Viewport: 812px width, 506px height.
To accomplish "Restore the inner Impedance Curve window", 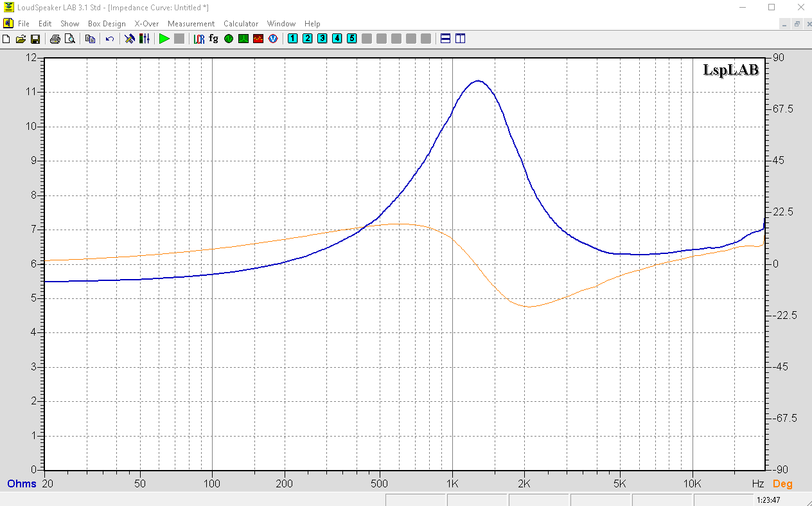I will 797,24.
